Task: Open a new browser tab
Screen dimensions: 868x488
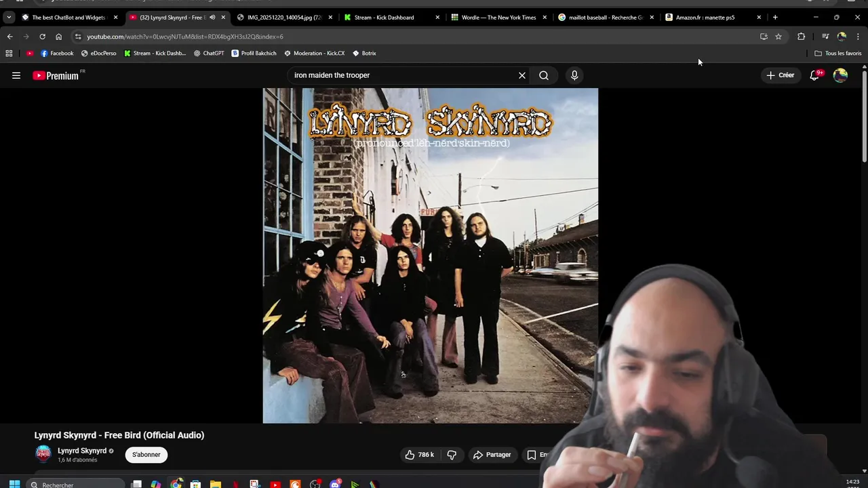Action: (x=775, y=18)
